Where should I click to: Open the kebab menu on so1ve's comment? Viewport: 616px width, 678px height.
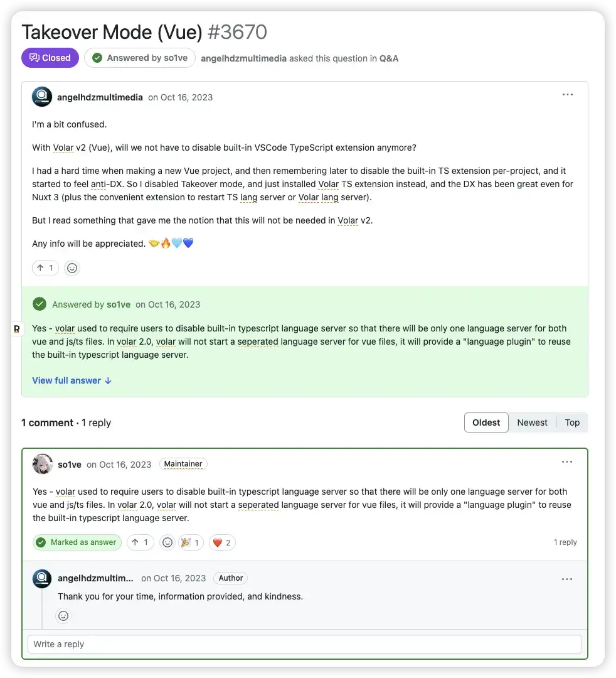[x=568, y=461]
